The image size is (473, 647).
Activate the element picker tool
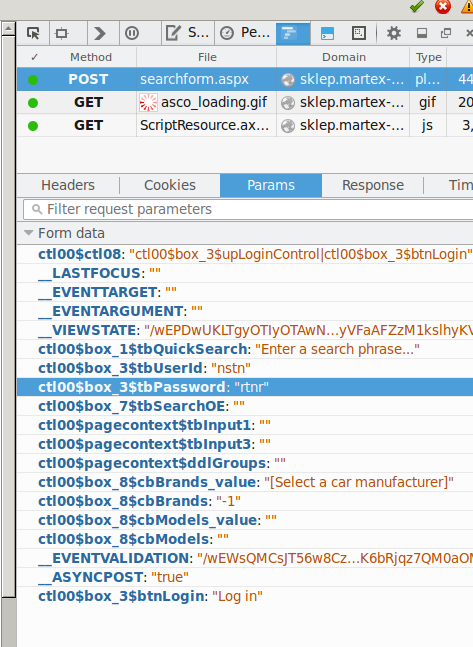[x=33, y=33]
